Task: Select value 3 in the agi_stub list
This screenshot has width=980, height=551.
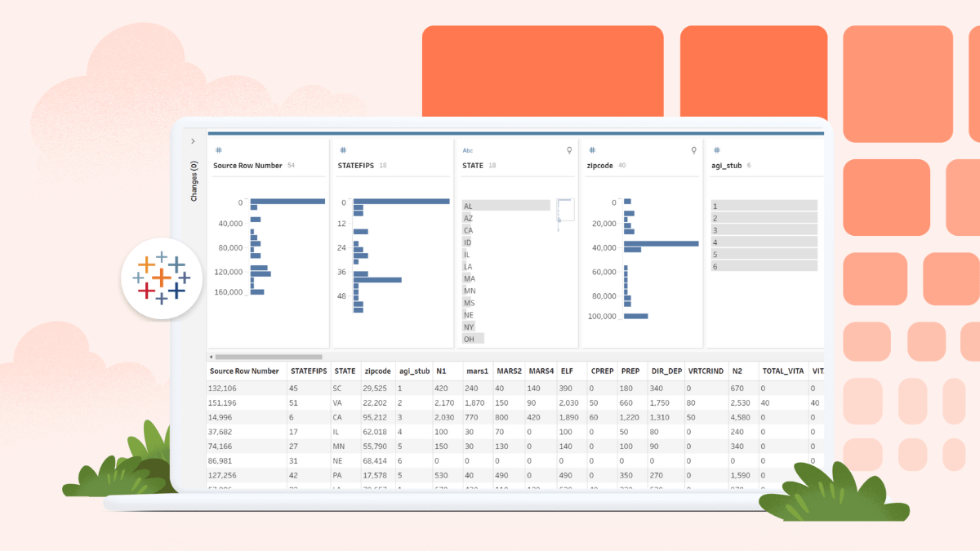Action: point(764,229)
